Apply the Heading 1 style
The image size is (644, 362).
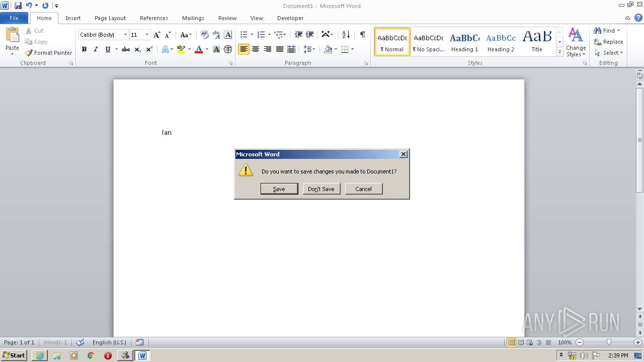tap(465, 42)
